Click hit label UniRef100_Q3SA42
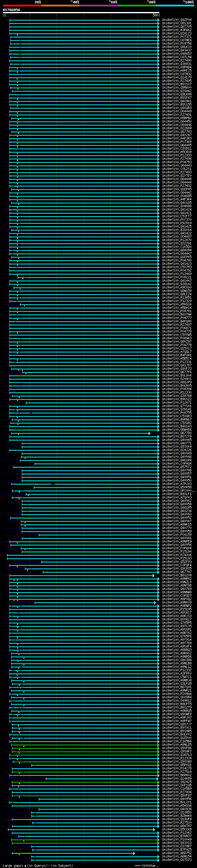Screen dimensions: 197x868 pyautogui.click(x=177, y=91)
